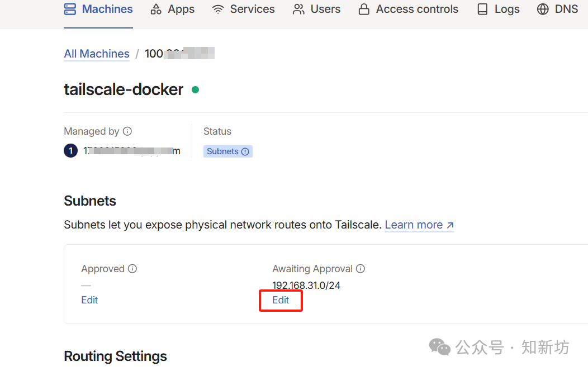The height and width of the screenshot is (371, 588).
Task: Go back to All Machines
Action: pos(97,54)
